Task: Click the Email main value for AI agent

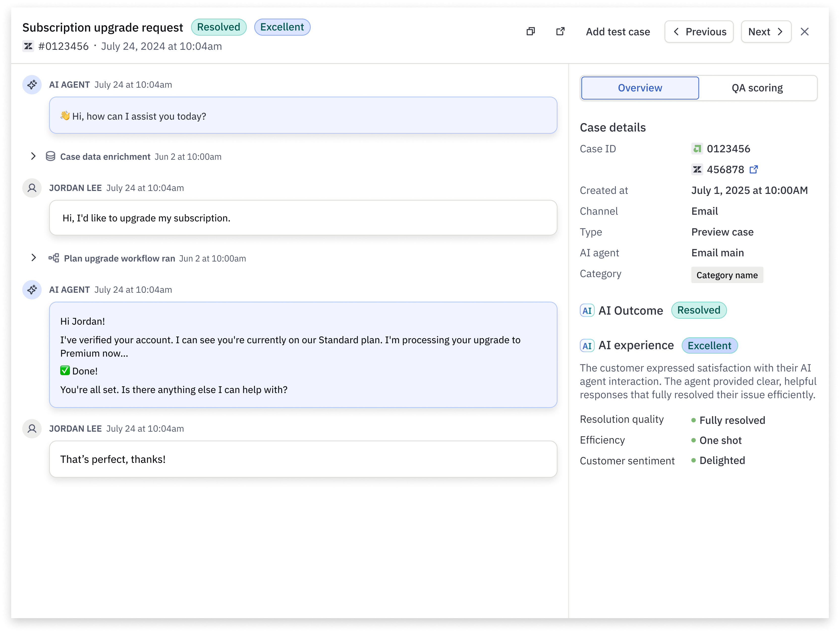Action: pyautogui.click(x=717, y=253)
